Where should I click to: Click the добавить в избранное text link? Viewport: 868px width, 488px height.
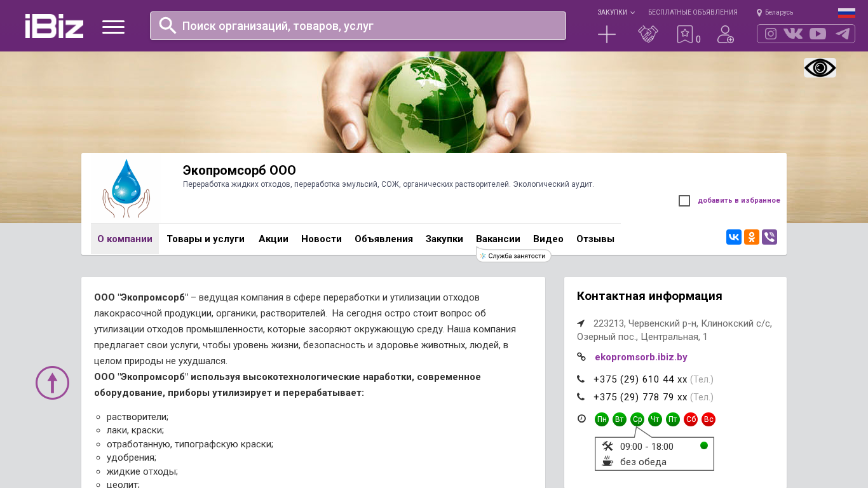(739, 201)
